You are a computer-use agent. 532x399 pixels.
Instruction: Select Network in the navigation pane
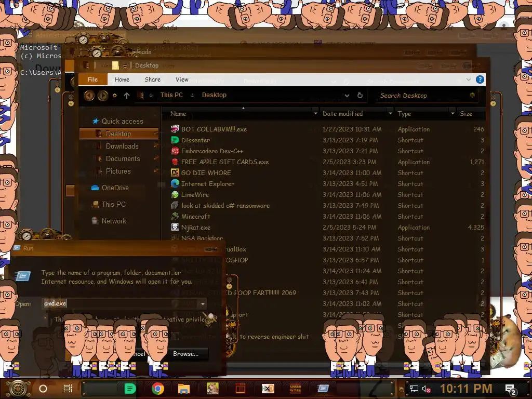109,221
